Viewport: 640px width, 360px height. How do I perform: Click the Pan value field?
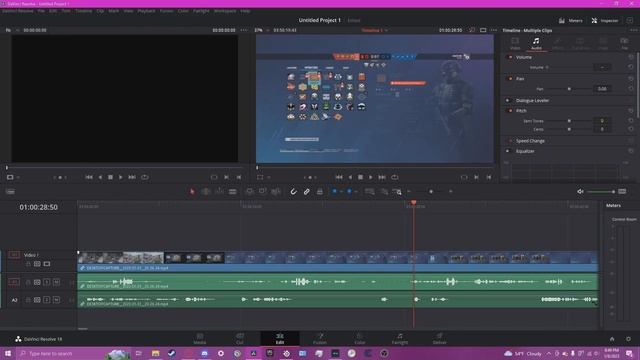click(602, 89)
